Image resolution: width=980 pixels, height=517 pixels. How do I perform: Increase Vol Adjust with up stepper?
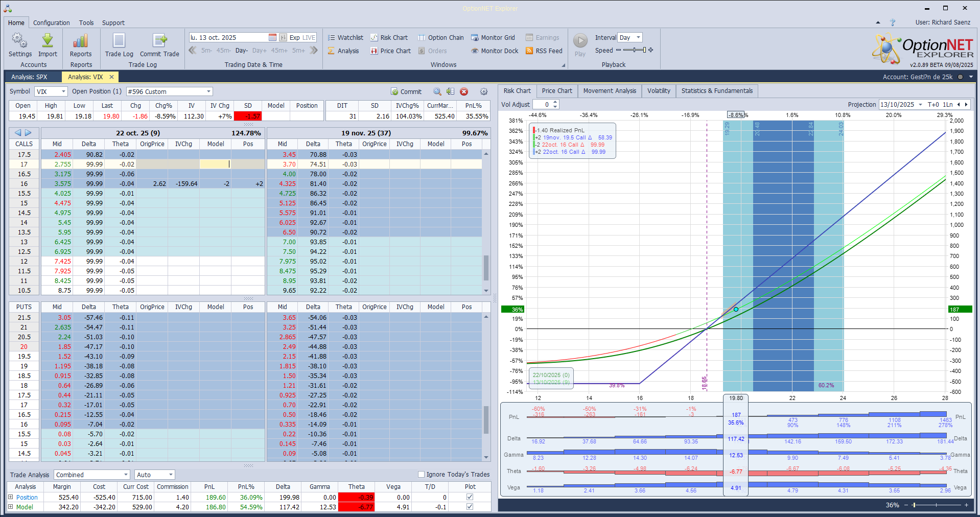[x=555, y=102]
